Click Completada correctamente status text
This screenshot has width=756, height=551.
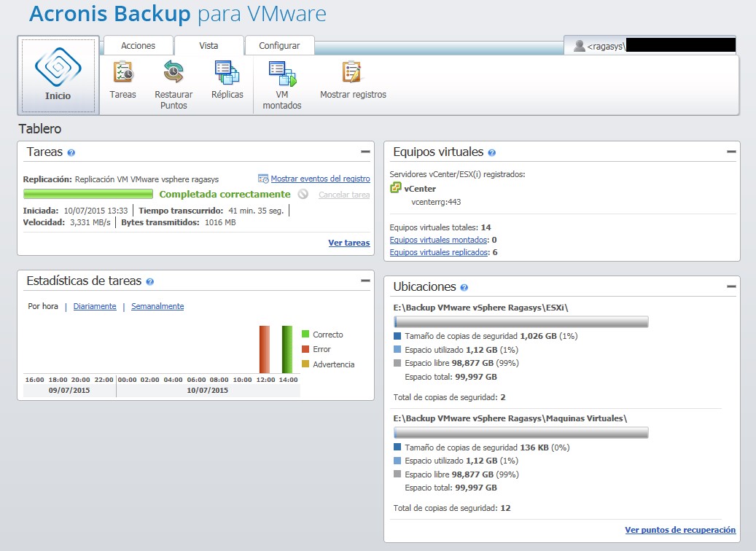pyautogui.click(x=225, y=195)
